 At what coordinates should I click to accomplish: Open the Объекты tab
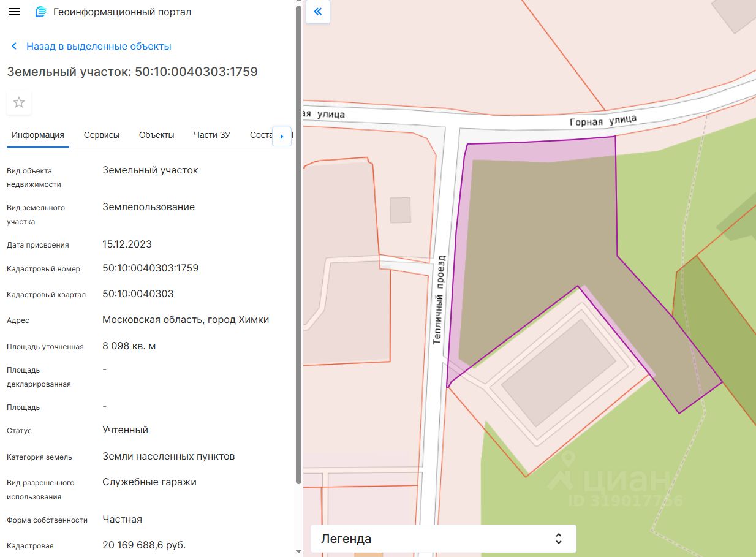(156, 135)
